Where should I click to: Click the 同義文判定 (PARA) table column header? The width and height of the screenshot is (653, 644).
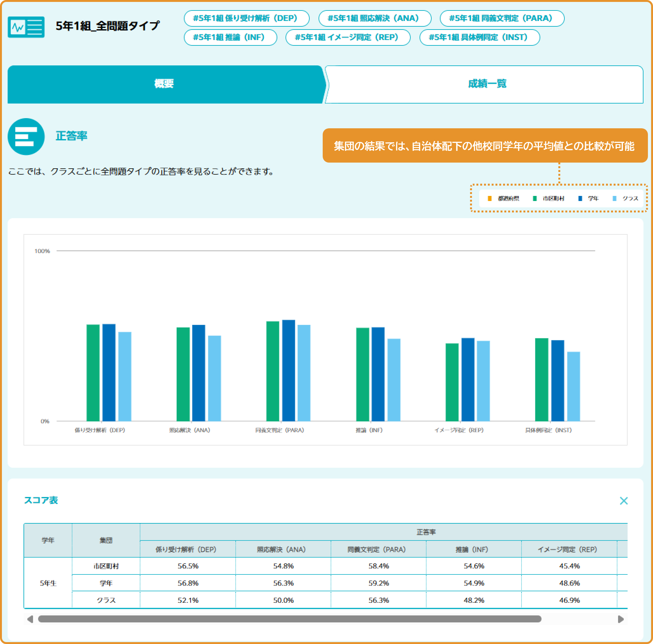[x=378, y=549]
